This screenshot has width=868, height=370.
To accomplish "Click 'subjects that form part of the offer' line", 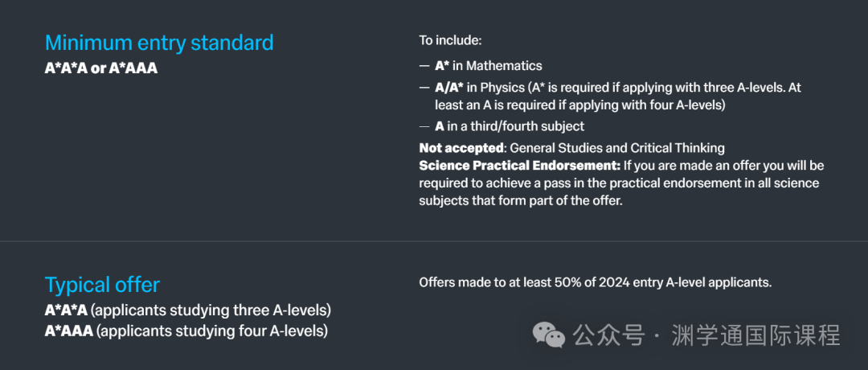I will 521,201.
